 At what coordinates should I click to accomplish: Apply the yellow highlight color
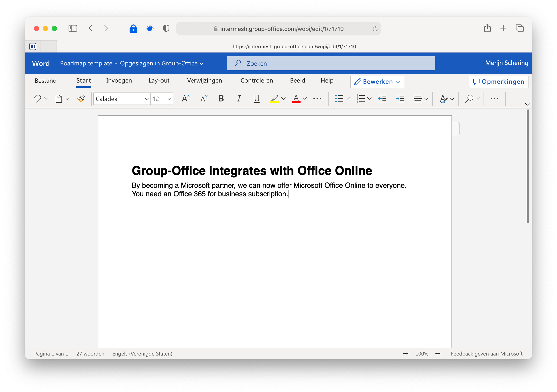274,99
